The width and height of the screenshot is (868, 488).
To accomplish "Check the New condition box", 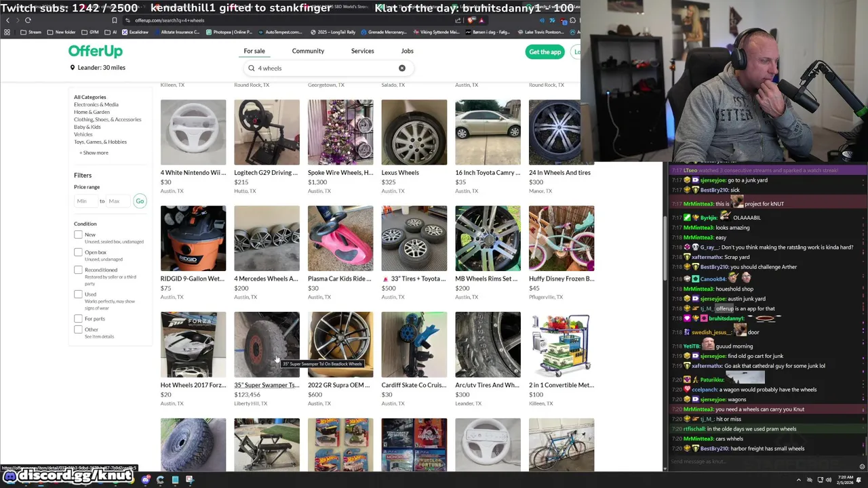I will pos(78,235).
